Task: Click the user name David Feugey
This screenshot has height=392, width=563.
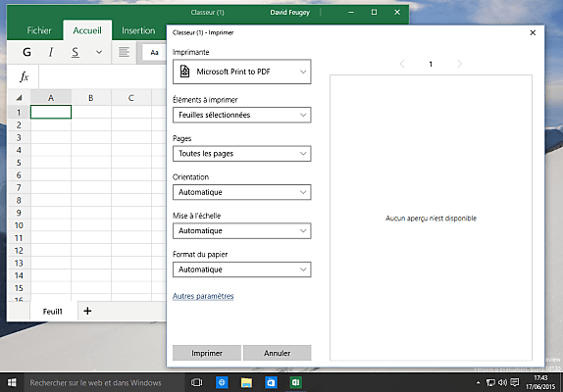Action: (x=289, y=13)
